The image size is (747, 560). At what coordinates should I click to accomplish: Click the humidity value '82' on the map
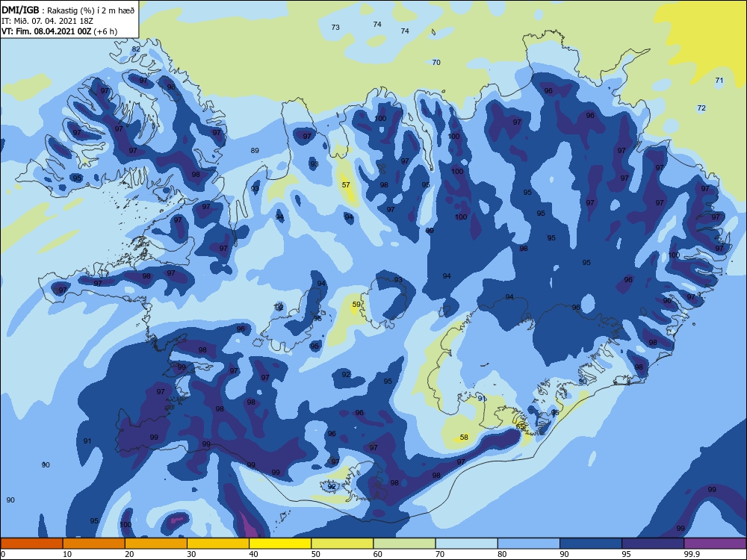coord(136,49)
